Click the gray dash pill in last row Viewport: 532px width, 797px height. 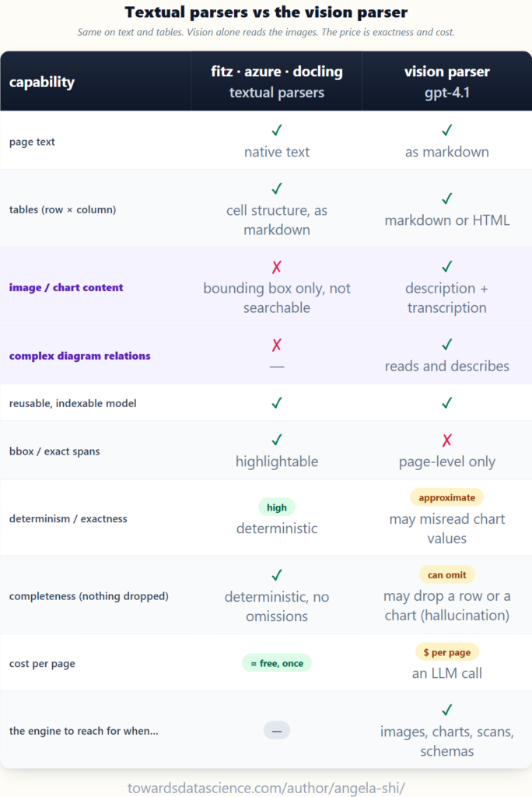276,731
